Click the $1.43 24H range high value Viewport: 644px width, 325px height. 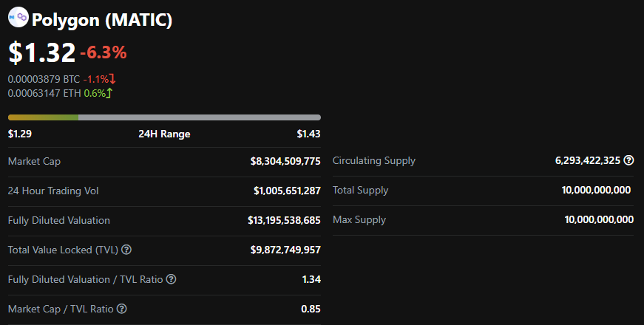click(308, 134)
